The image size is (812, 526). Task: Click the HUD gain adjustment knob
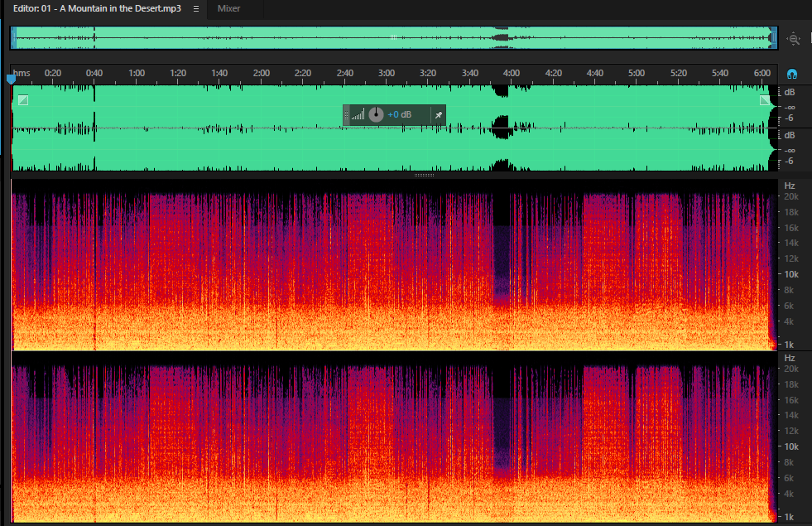click(376, 115)
